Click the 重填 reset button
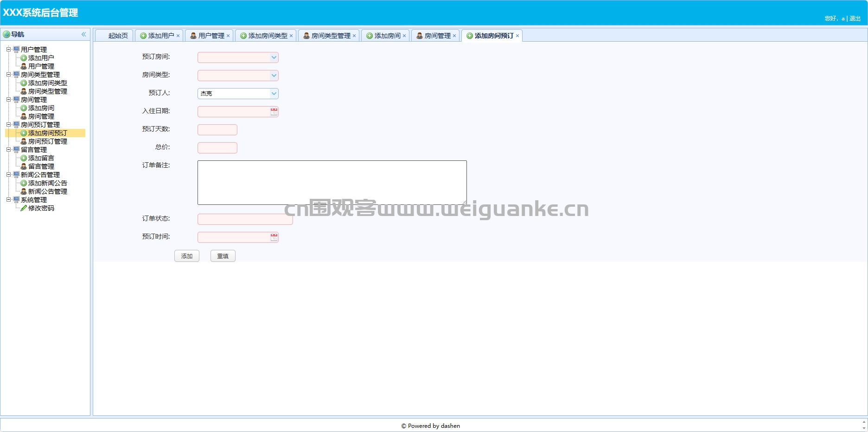 [x=223, y=256]
